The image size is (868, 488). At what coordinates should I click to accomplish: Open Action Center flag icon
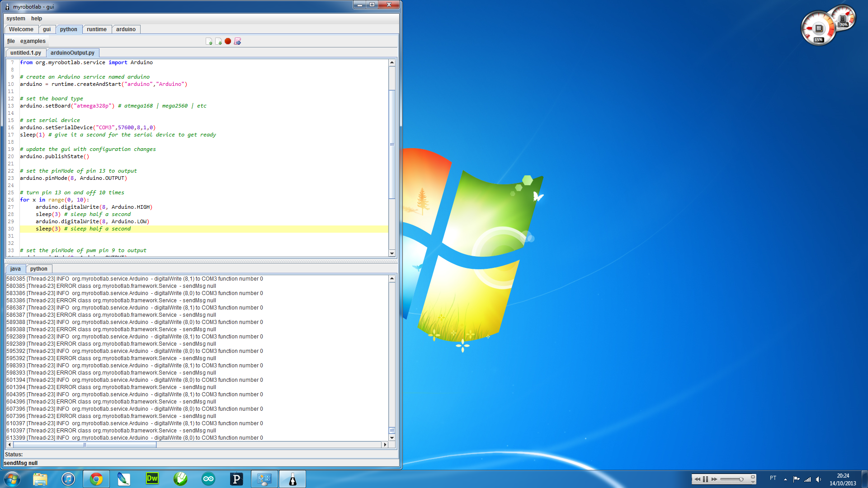pos(796,479)
